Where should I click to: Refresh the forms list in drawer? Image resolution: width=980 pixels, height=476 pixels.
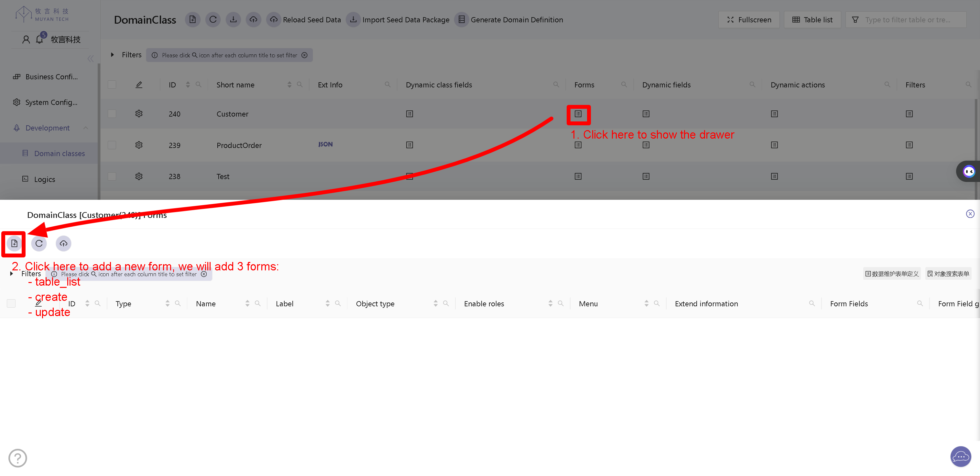coord(38,243)
